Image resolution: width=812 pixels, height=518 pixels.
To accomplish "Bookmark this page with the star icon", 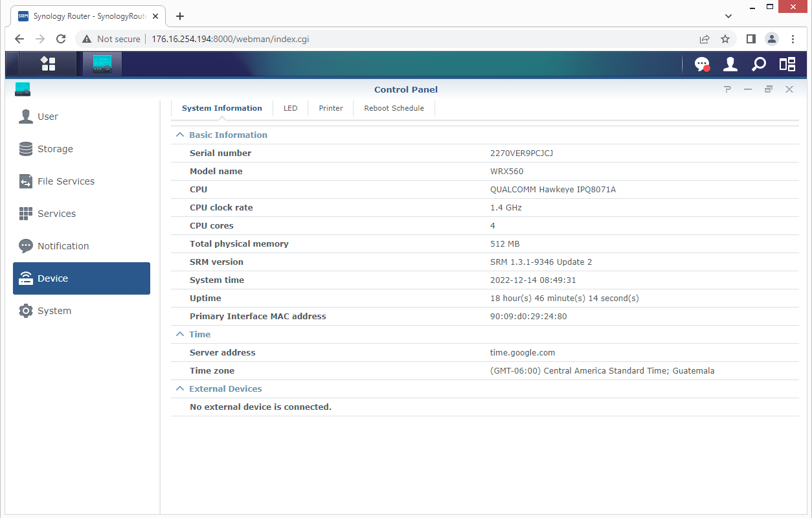I will click(725, 39).
